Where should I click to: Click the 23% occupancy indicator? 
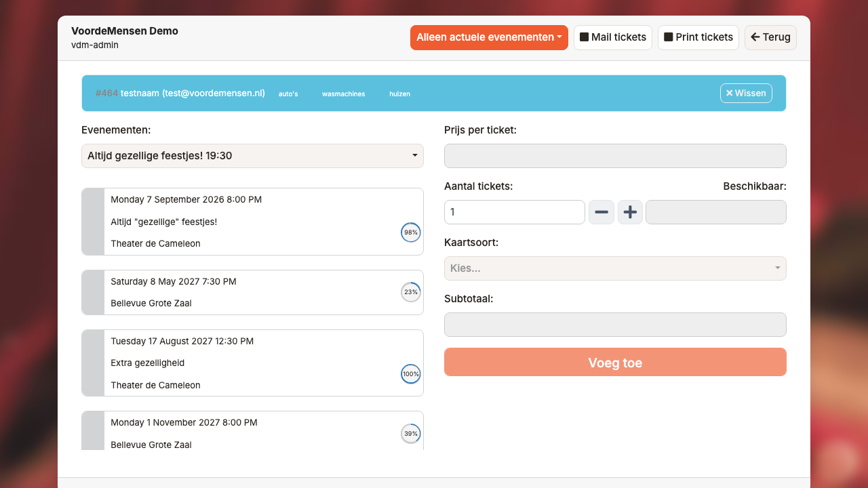411,292
